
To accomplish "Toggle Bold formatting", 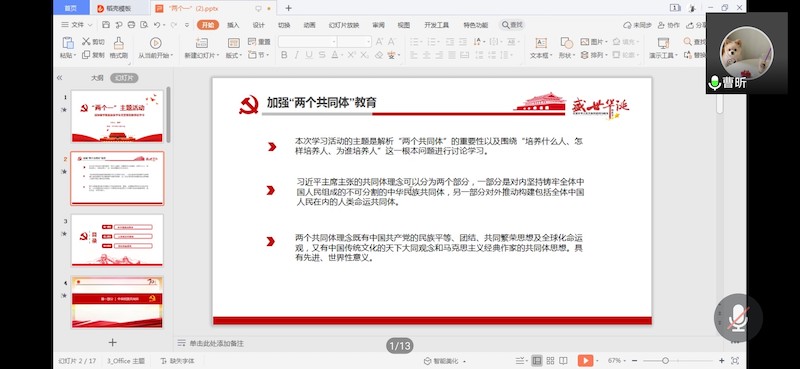I will (x=284, y=55).
